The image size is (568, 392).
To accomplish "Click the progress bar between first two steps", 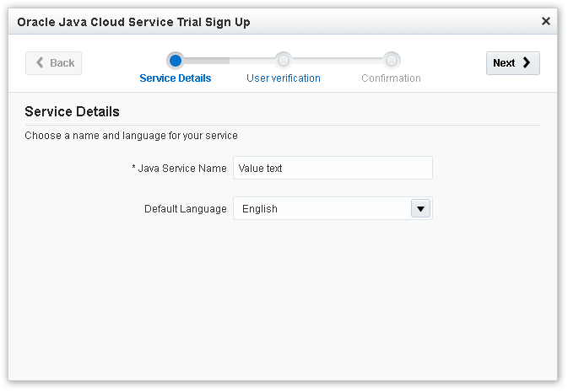I will [229, 60].
